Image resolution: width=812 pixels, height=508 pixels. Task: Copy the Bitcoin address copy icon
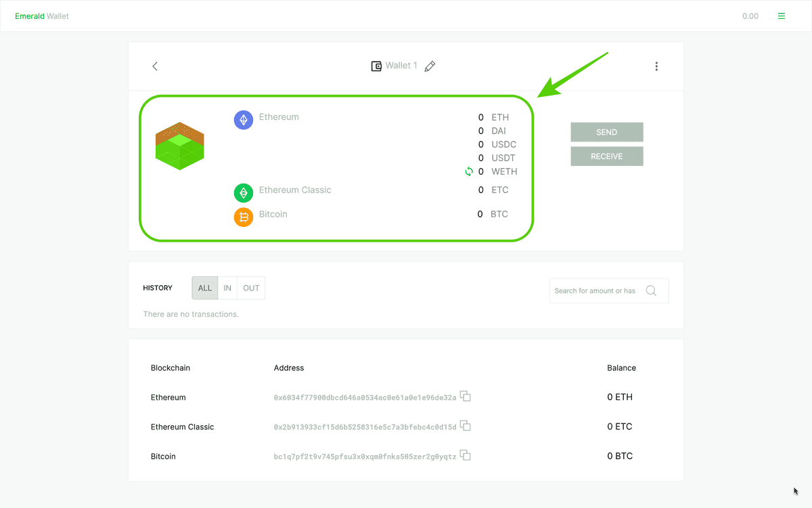pos(465,455)
